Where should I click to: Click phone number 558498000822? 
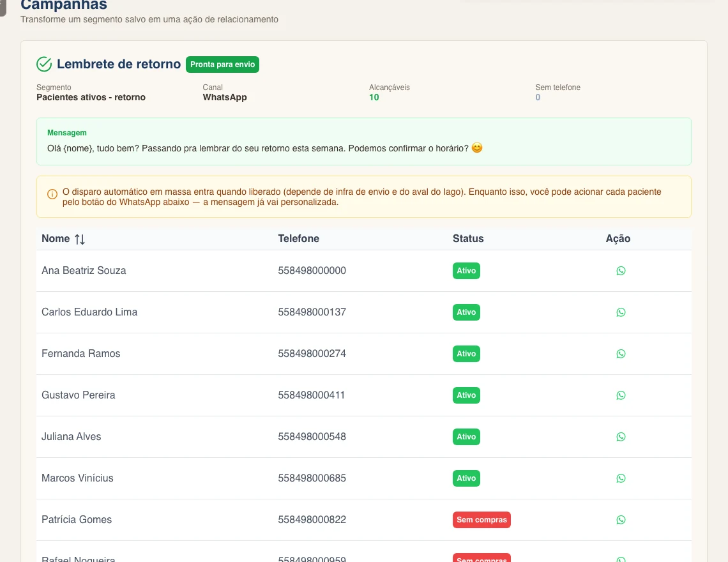pos(312,519)
